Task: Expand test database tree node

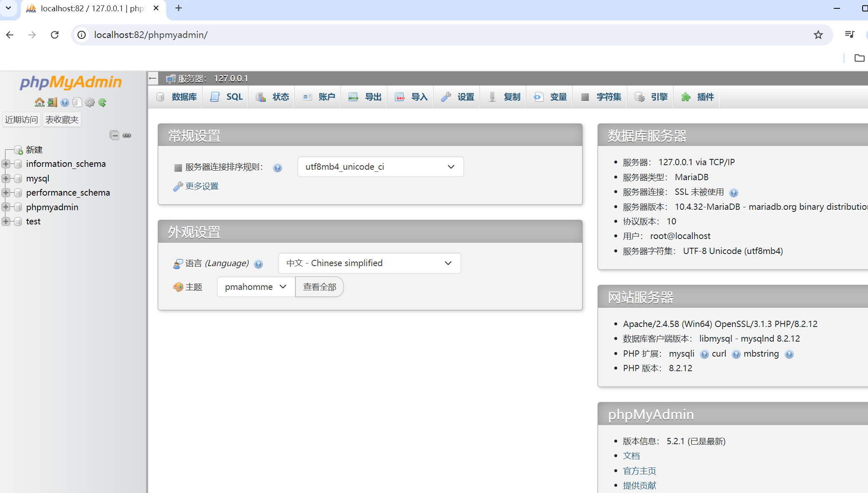Action: tap(6, 221)
